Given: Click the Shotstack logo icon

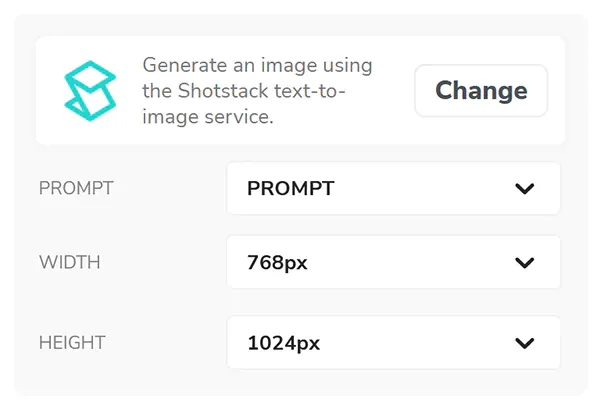Looking at the screenshot, I should (90, 91).
